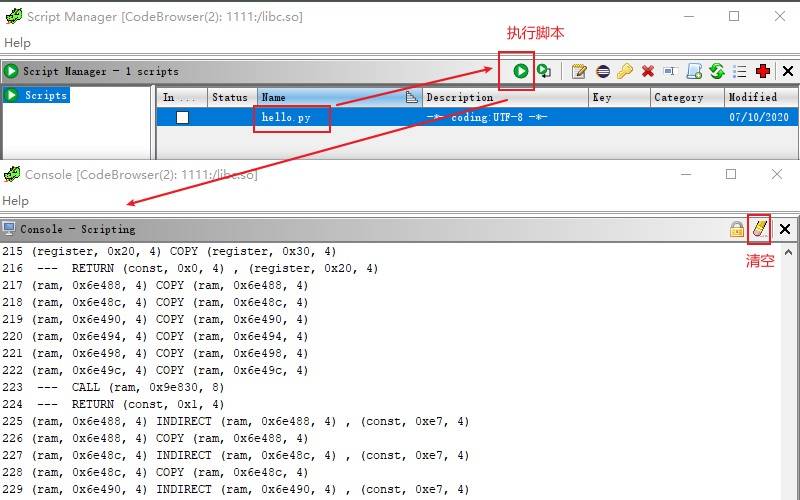Edit the script in Eclipse
800x500 pixels.
point(603,71)
